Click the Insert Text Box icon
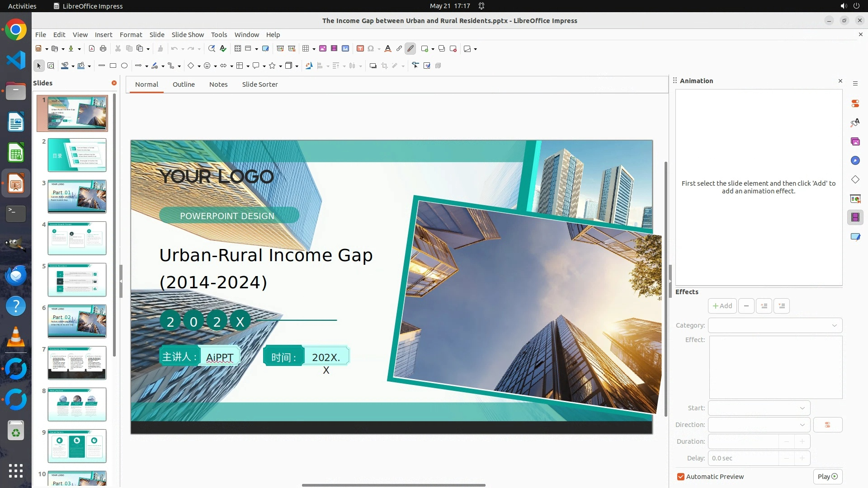Image resolution: width=868 pixels, height=488 pixels. point(360,49)
